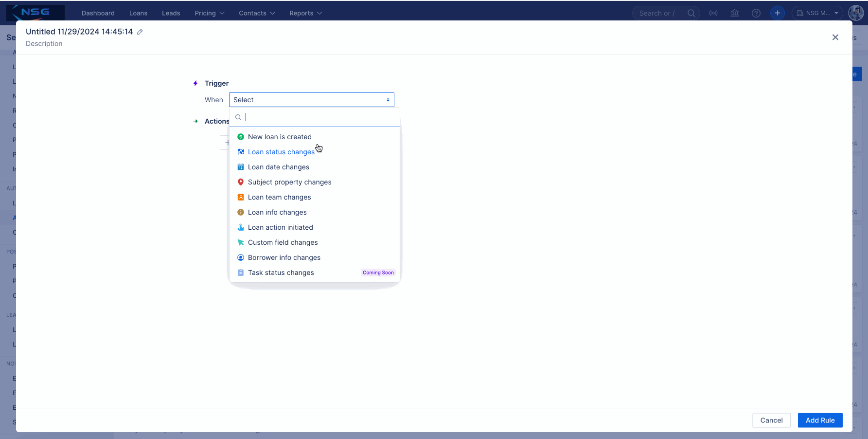This screenshot has height=439, width=868.
Task: Click the blue plus create button
Action: pyautogui.click(x=778, y=13)
